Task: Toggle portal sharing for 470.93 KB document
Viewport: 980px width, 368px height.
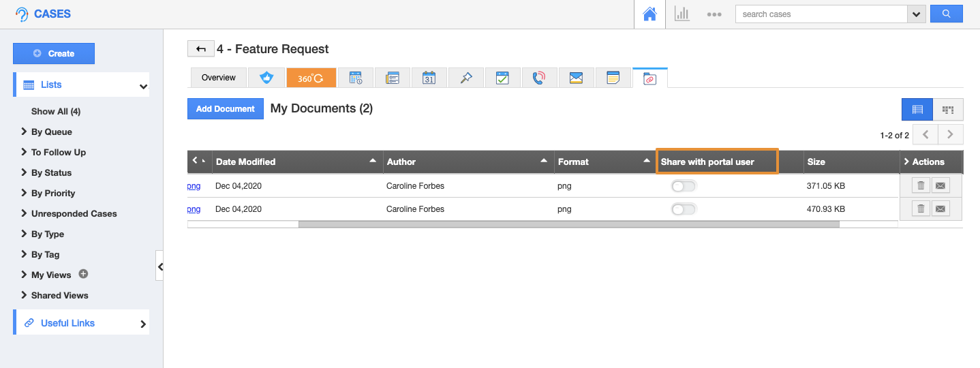Action: tap(684, 209)
